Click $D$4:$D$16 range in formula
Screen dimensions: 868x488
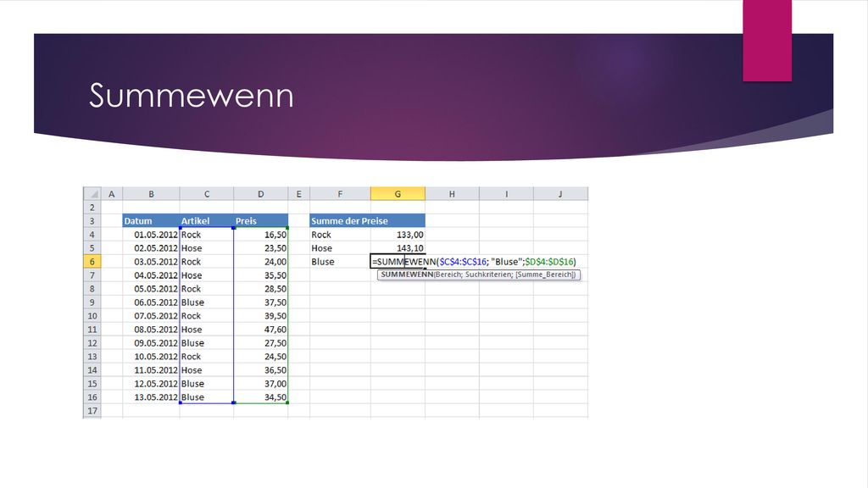tap(549, 262)
